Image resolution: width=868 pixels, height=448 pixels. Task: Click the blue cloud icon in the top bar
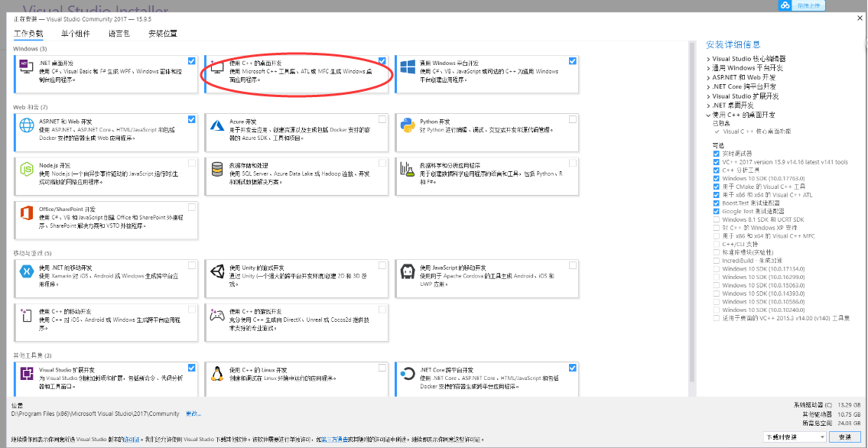(x=785, y=5)
